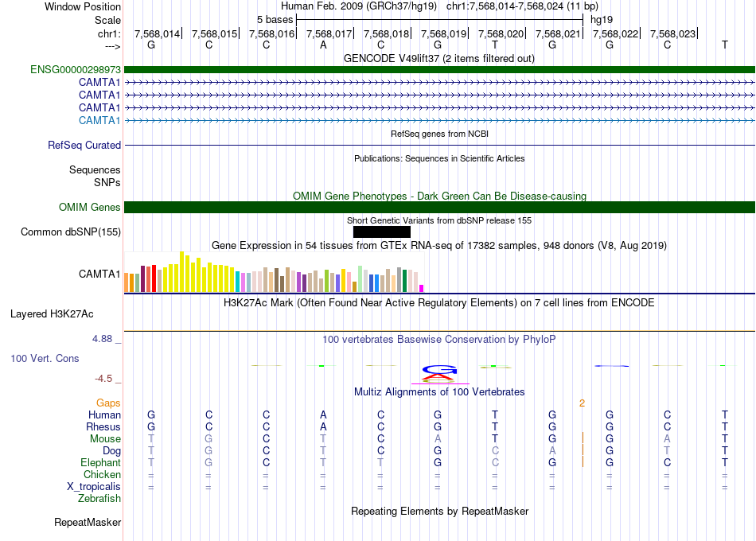
Task: Open the 100 Vert. Cons label
Action: tap(45, 358)
